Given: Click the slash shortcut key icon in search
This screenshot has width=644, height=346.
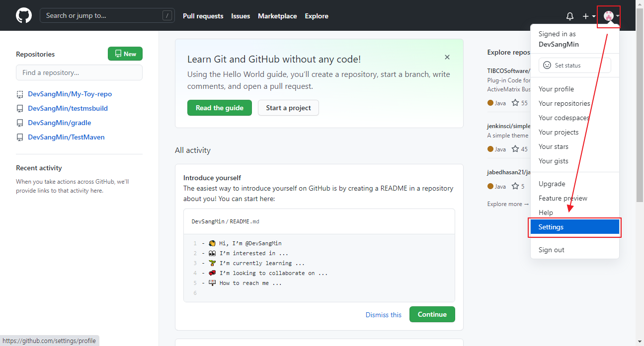Looking at the screenshot, I should [167, 15].
